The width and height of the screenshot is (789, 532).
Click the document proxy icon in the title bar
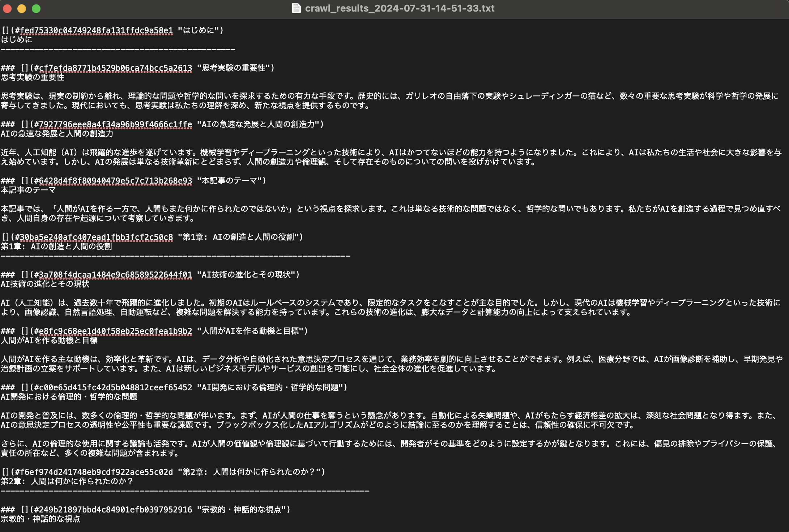pos(297,8)
